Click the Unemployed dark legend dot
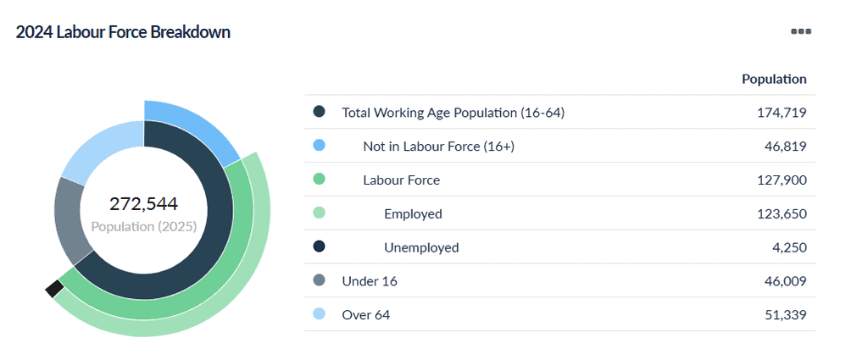868x360 pixels. 319,246
